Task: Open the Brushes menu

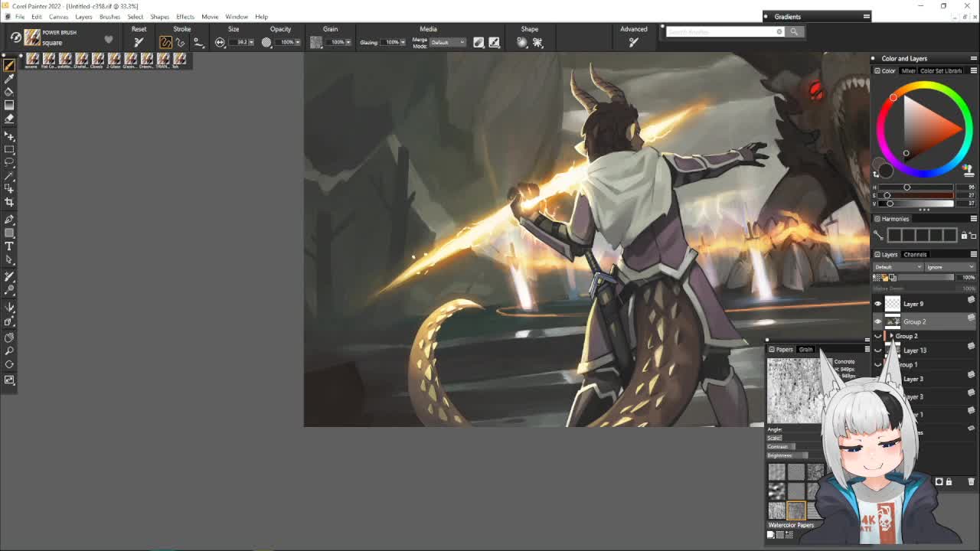Action: (109, 17)
